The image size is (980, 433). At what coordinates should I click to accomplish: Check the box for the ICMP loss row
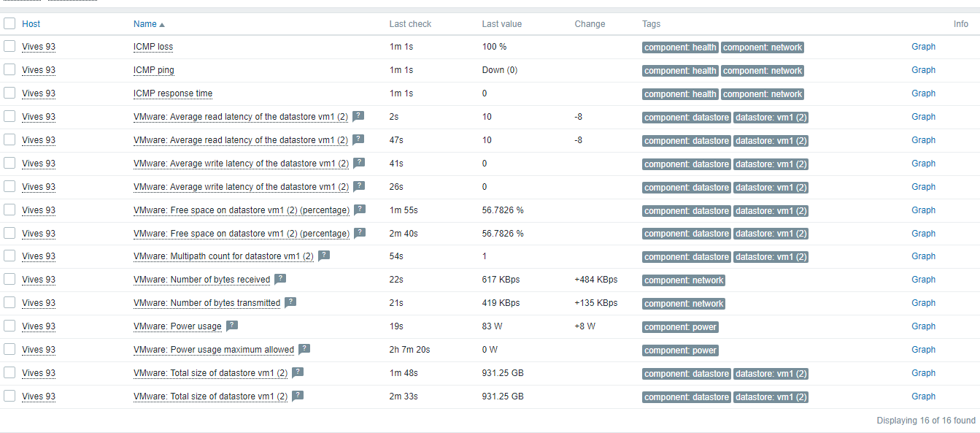[x=9, y=47]
